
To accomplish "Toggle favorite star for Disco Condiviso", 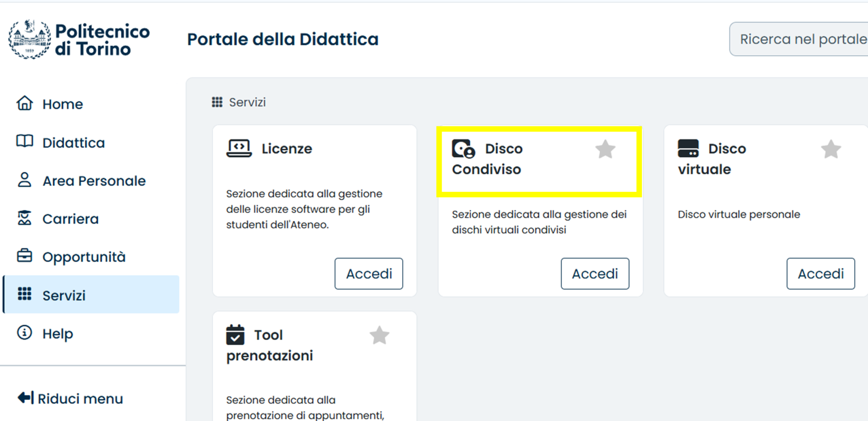I will [x=605, y=149].
